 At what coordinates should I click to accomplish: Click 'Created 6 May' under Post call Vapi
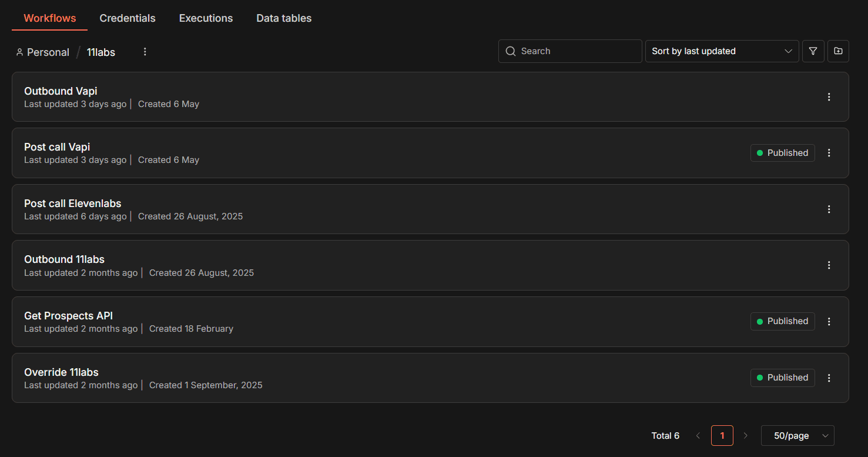coord(169,160)
